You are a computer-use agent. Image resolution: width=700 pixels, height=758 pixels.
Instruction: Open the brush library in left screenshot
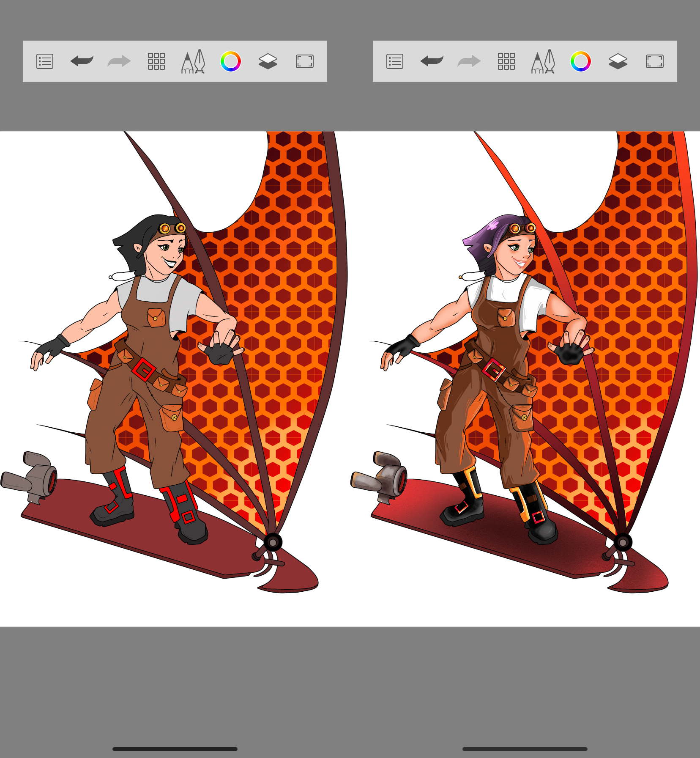(x=194, y=61)
